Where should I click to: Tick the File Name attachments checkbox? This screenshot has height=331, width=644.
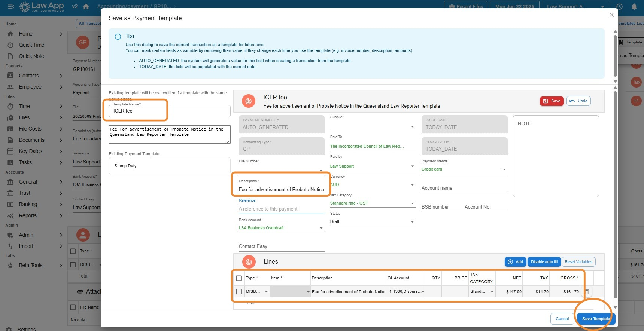[73, 307]
